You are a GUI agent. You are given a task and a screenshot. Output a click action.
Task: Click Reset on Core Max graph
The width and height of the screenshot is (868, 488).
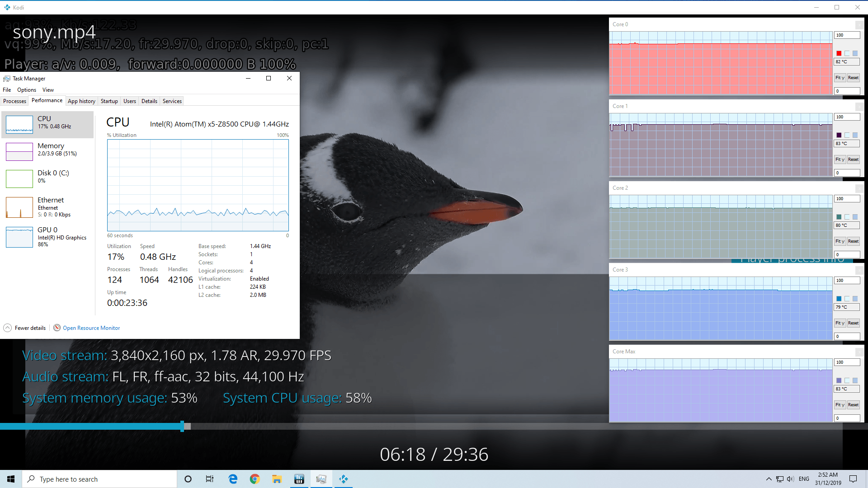pos(853,405)
